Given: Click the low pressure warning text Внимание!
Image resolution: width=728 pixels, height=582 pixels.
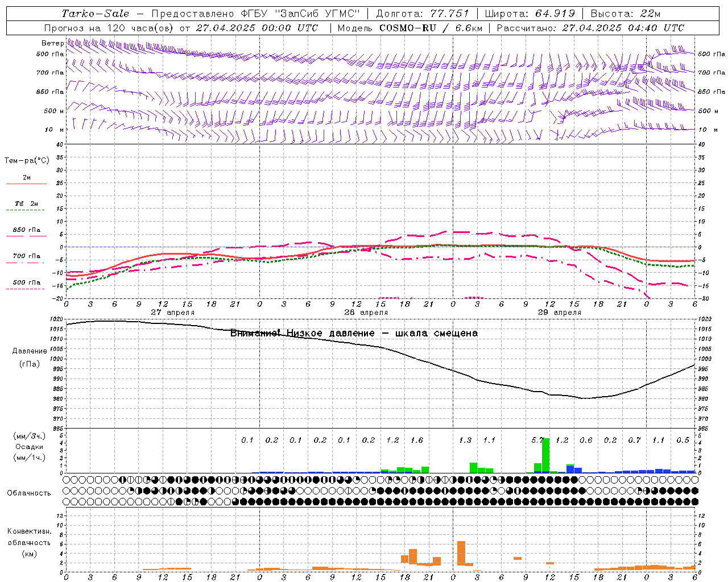Looking at the screenshot, I should tap(255, 333).
